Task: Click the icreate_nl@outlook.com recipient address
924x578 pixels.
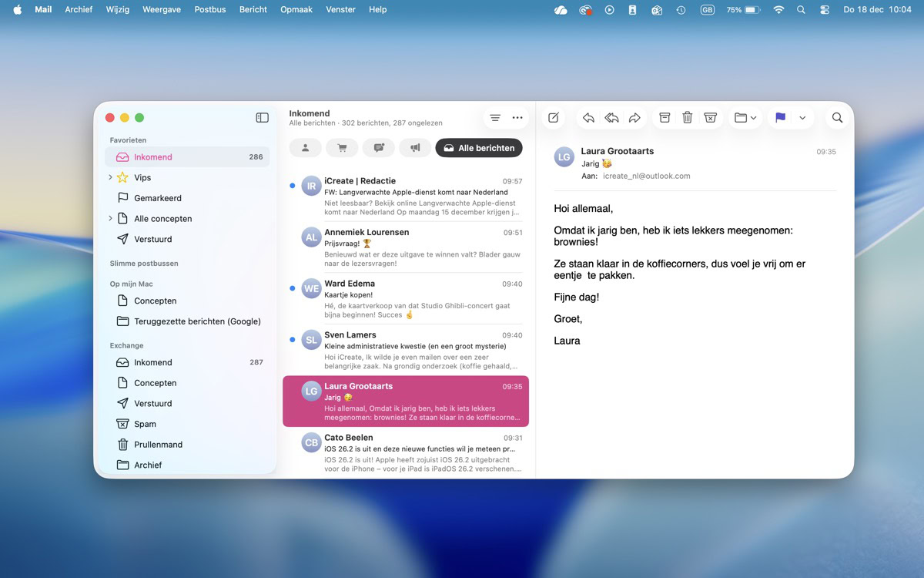Action: [646, 176]
